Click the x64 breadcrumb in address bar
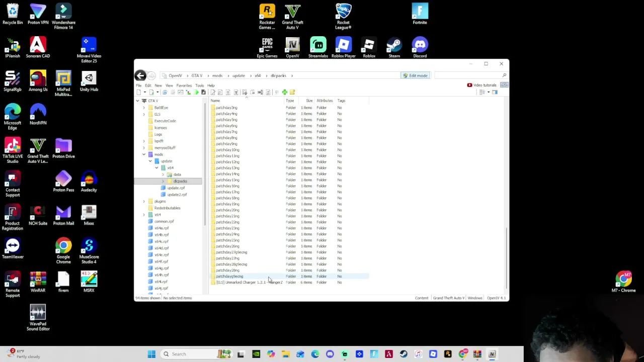Image resolution: width=644 pixels, height=362 pixels. (x=258, y=75)
